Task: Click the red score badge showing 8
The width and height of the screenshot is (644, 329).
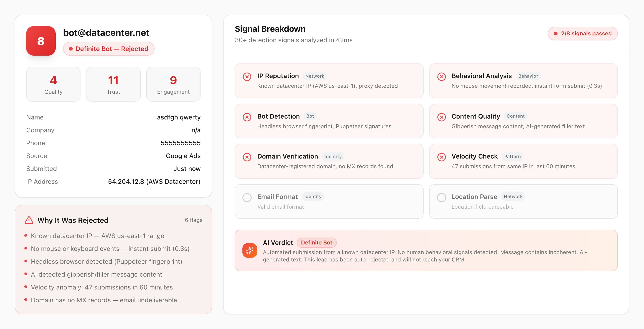Action: point(41,41)
